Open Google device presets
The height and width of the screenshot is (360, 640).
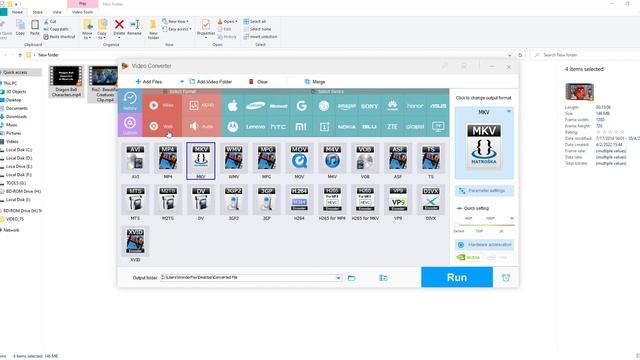point(301,106)
